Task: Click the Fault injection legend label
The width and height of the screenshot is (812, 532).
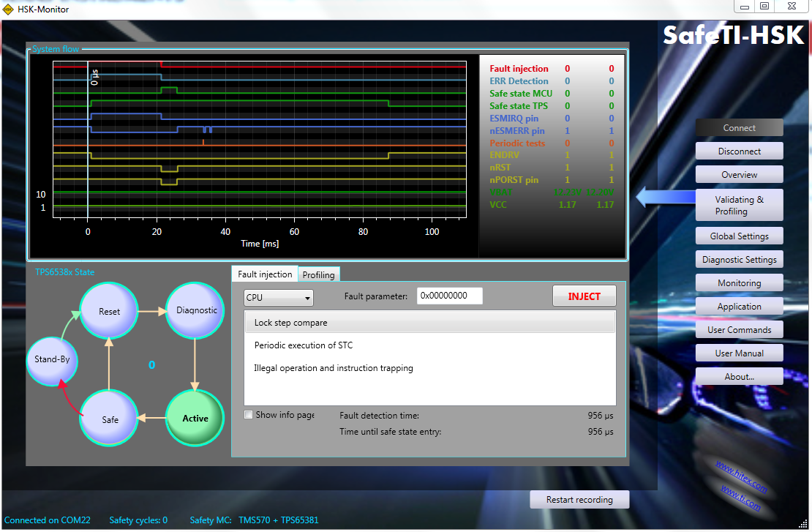Action: (x=519, y=68)
